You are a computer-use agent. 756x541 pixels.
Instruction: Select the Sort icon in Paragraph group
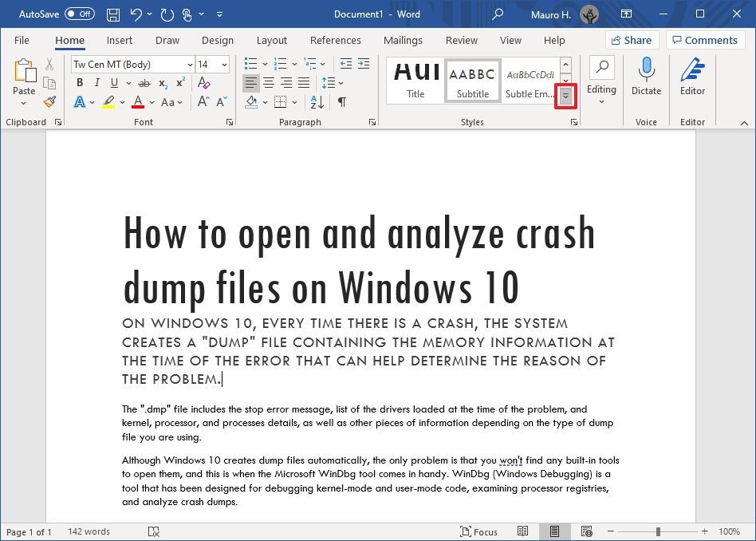pyautogui.click(x=317, y=102)
